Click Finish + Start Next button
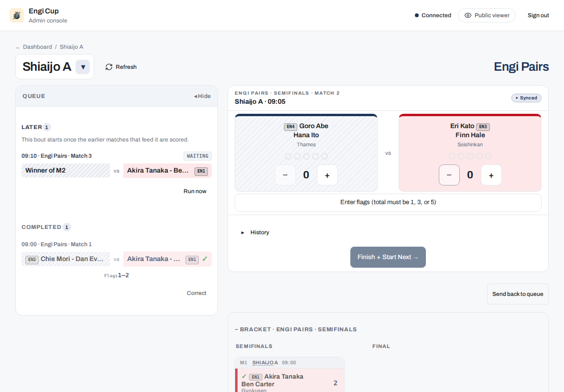This screenshot has width=564, height=392. coord(388,257)
